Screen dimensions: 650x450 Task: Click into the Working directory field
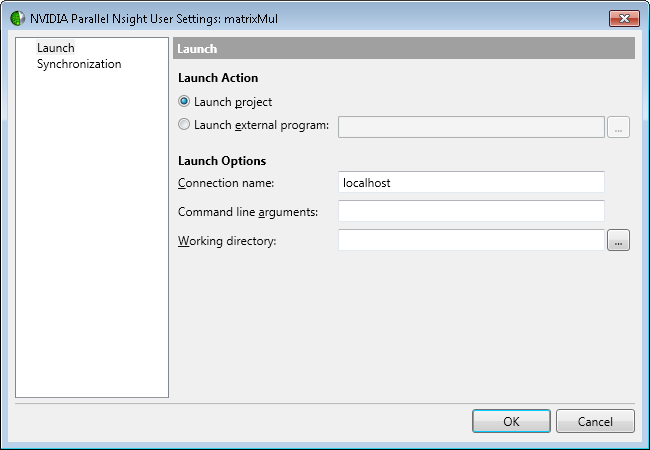click(471, 240)
